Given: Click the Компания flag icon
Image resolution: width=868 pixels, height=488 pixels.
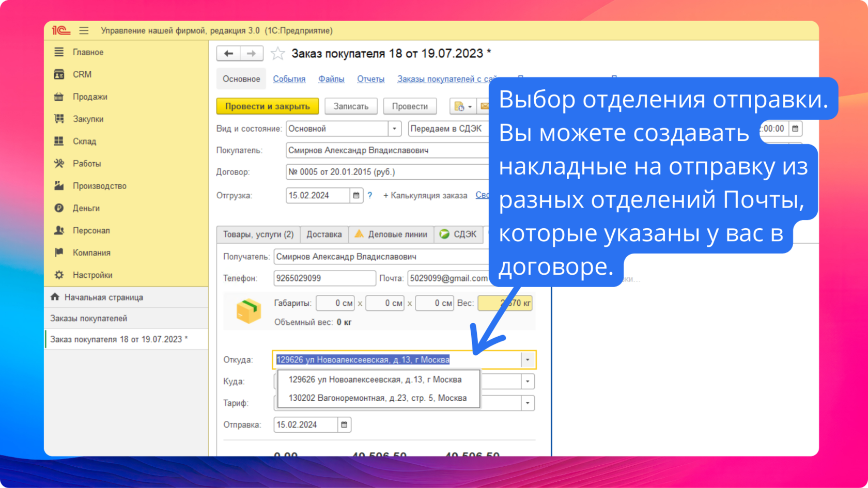Looking at the screenshot, I should pyautogui.click(x=59, y=253).
